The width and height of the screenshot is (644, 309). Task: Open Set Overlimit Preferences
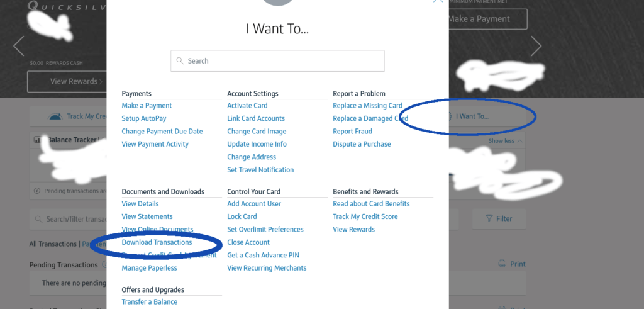tap(265, 229)
